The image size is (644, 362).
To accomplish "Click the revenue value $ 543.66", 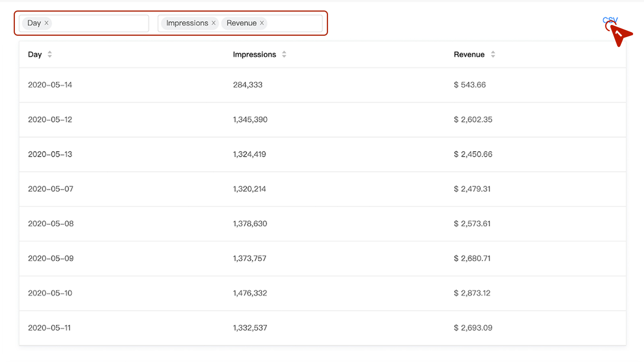I will click(x=470, y=85).
